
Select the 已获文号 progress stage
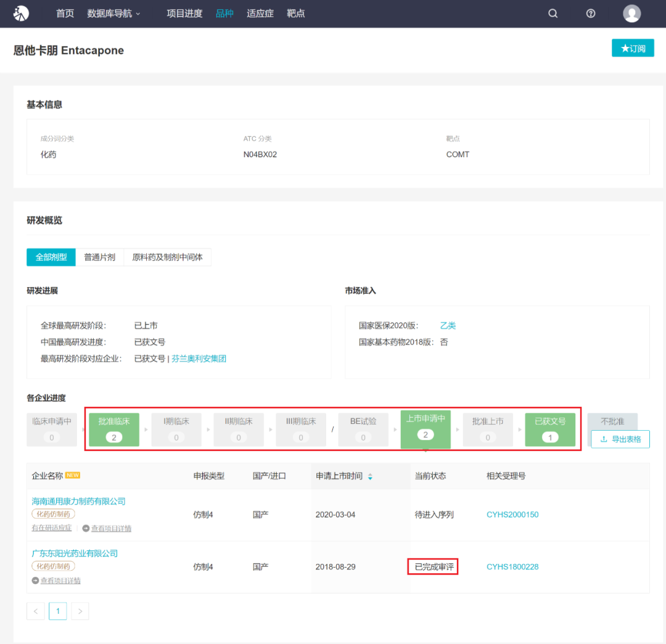[x=550, y=429]
